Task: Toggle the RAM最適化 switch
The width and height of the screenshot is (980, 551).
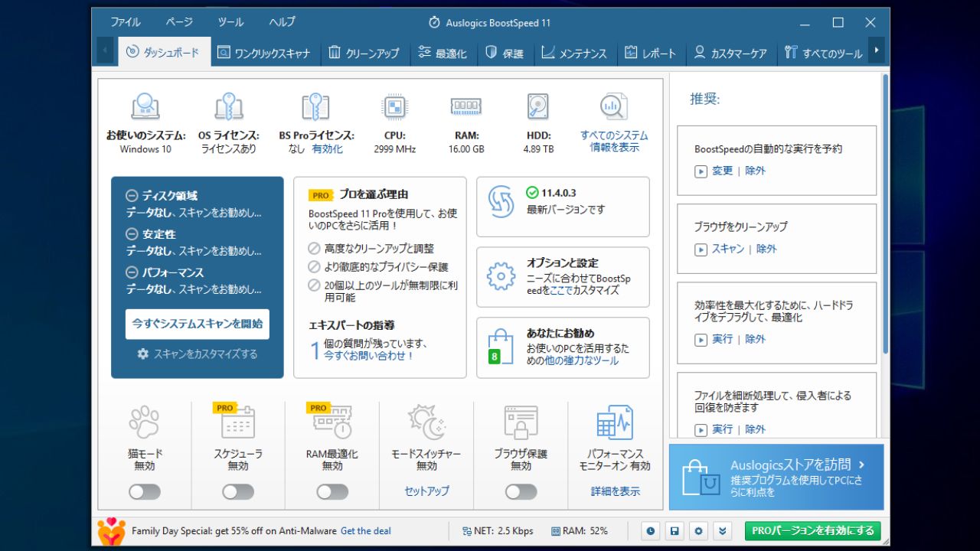Action: [332, 491]
